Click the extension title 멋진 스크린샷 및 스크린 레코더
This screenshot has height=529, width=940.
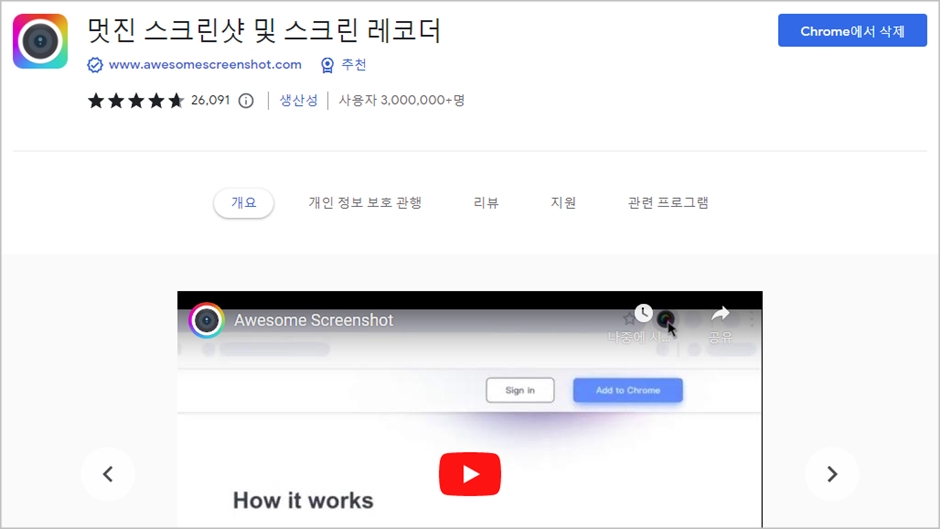pos(264,31)
